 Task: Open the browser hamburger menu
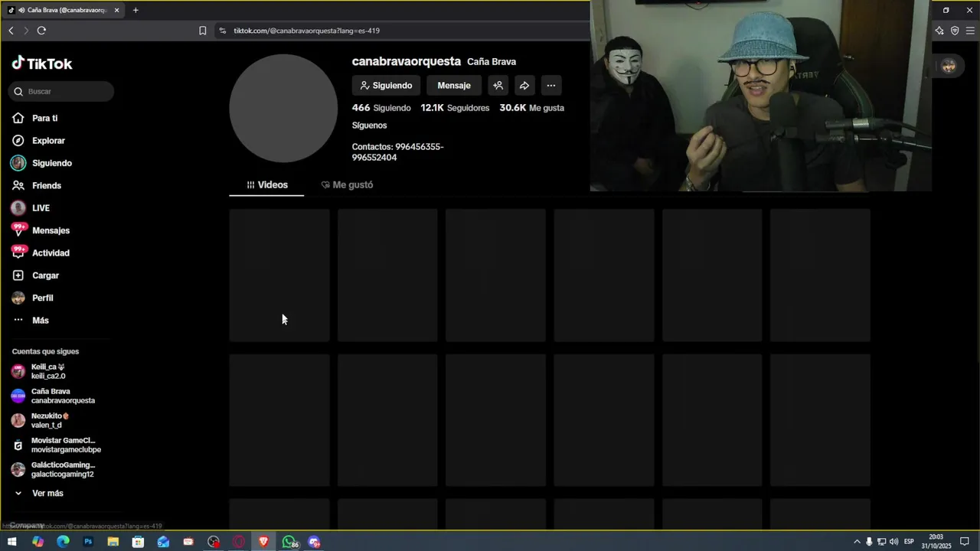click(970, 31)
